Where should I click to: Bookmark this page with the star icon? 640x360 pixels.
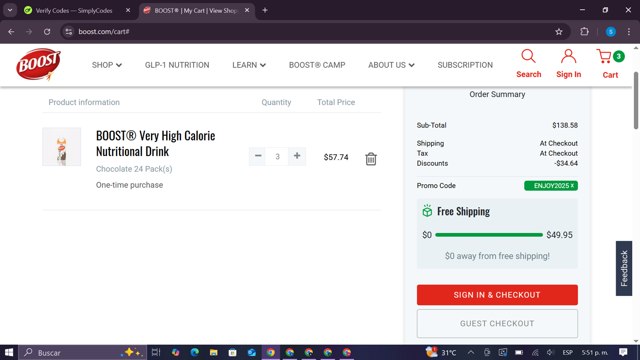coord(559,31)
